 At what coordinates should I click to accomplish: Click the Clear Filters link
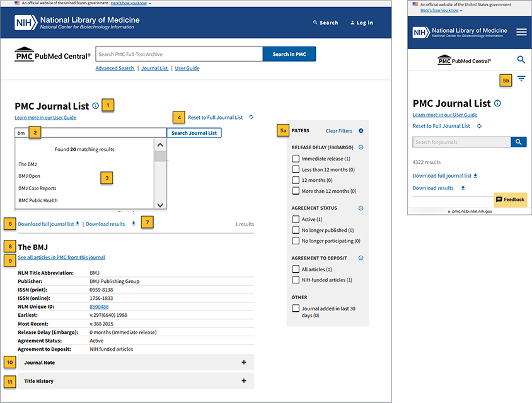pyautogui.click(x=339, y=131)
